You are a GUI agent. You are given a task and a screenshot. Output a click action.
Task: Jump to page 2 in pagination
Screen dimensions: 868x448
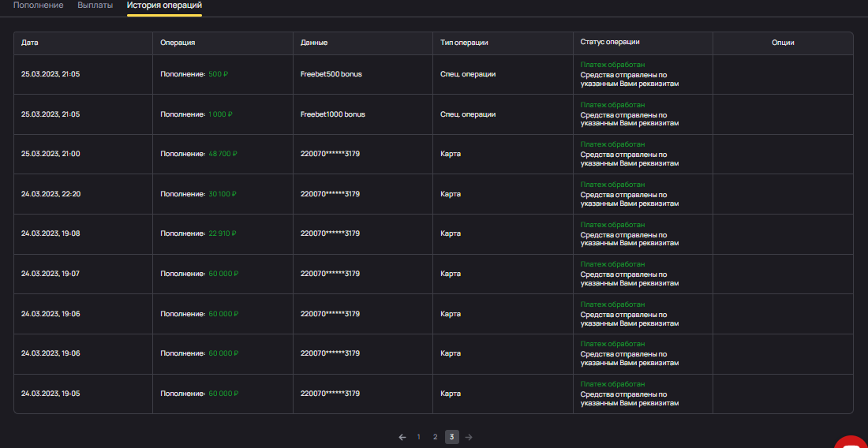[x=435, y=437]
